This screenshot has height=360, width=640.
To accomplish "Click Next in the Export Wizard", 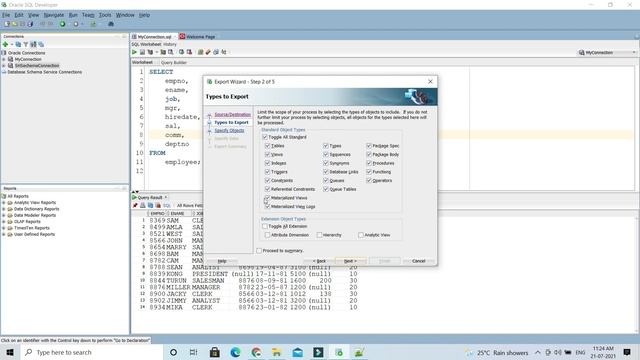I will (x=350, y=261).
